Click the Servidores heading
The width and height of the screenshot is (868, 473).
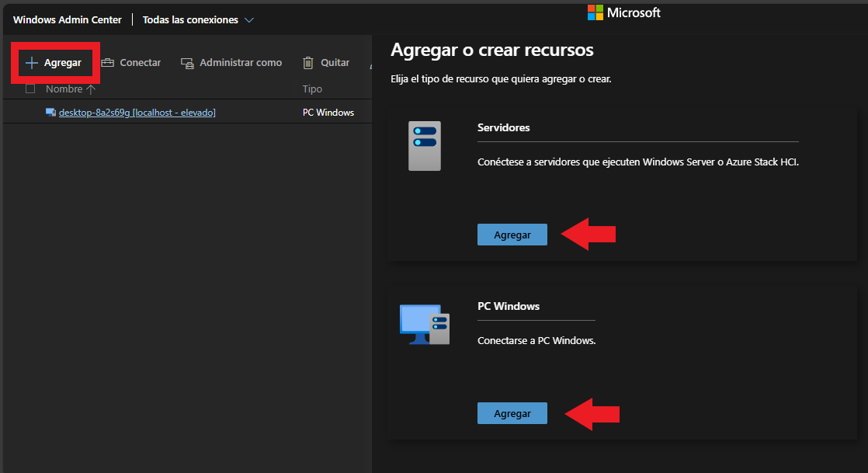click(x=504, y=127)
